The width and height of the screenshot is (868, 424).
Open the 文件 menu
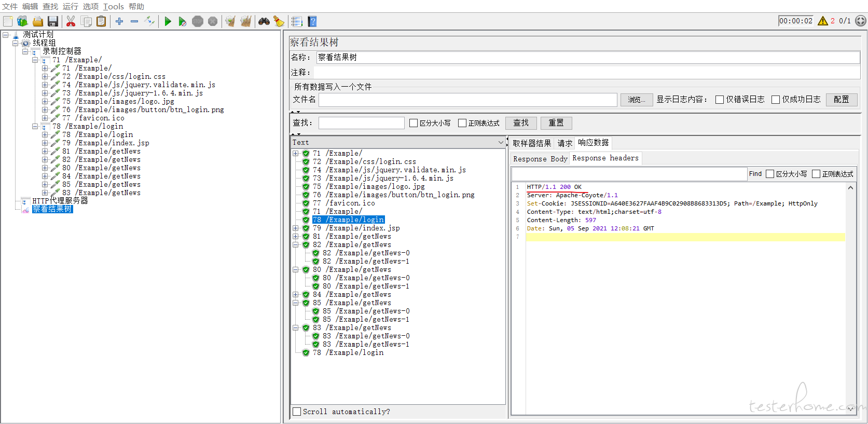[10, 6]
